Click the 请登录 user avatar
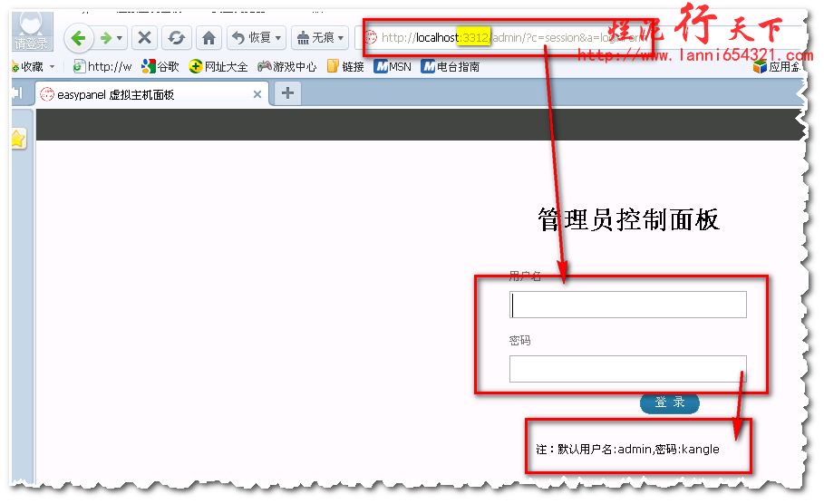The height and width of the screenshot is (504, 824). [32, 31]
